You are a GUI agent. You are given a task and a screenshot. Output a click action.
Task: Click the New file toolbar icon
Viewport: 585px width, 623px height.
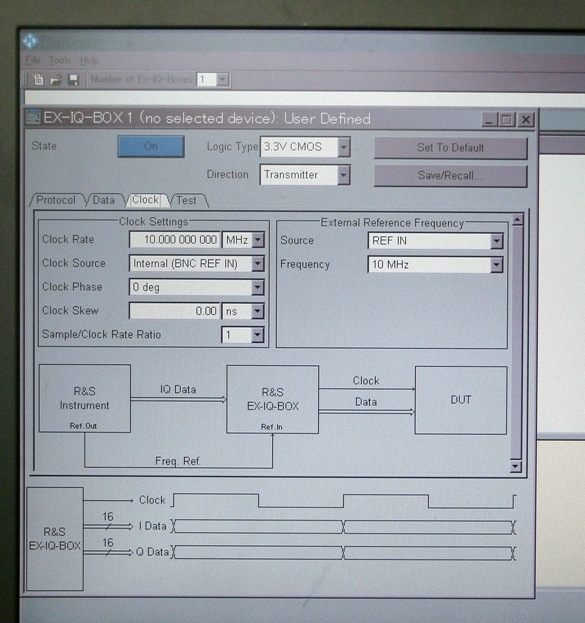click(x=38, y=79)
